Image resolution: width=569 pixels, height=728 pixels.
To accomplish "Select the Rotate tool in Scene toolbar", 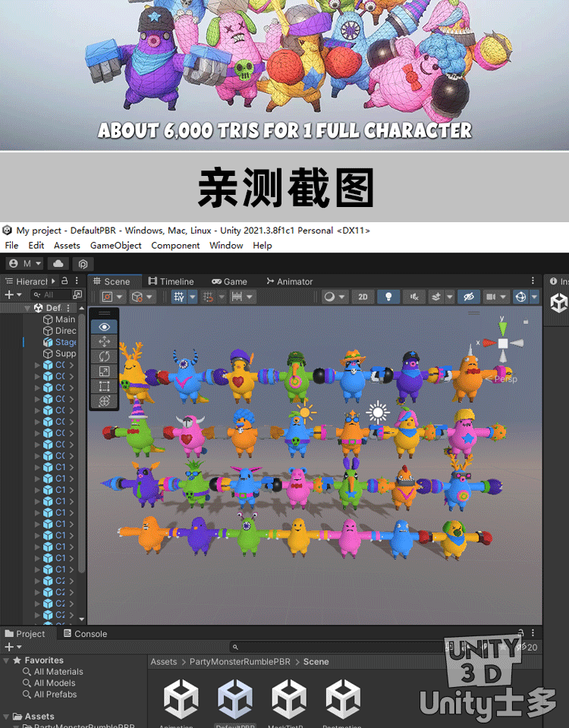I will point(105,356).
